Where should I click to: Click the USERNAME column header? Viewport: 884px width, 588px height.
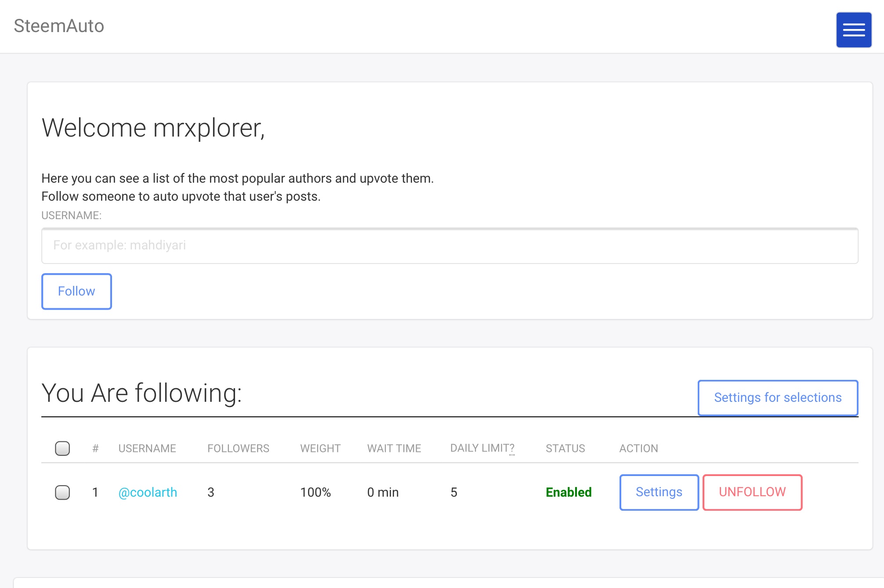pyautogui.click(x=147, y=448)
